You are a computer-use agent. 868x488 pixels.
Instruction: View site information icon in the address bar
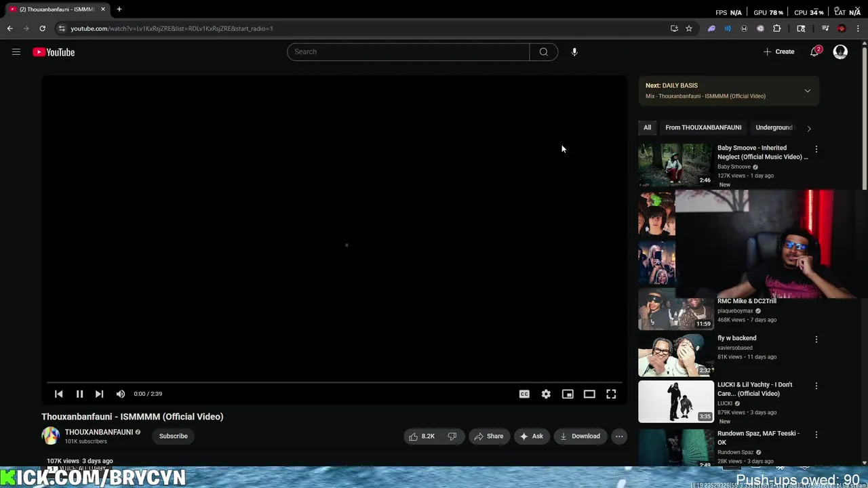62,28
